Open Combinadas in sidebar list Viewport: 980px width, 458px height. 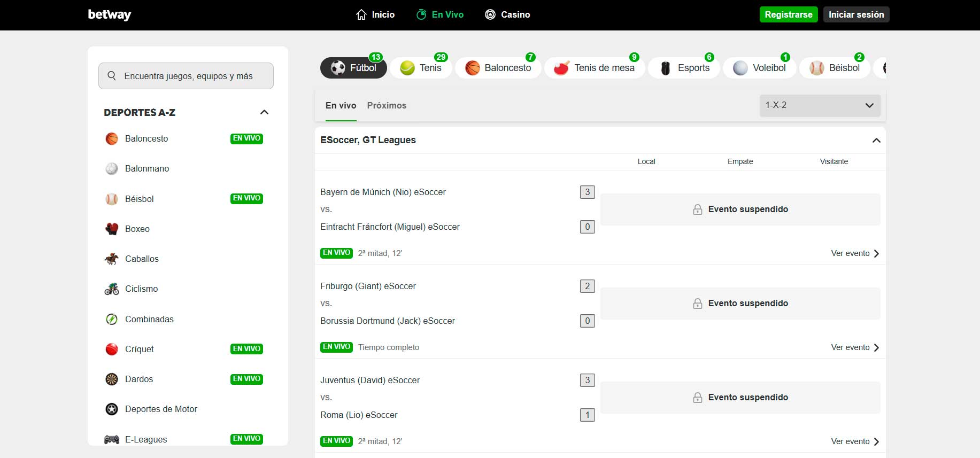[149, 319]
